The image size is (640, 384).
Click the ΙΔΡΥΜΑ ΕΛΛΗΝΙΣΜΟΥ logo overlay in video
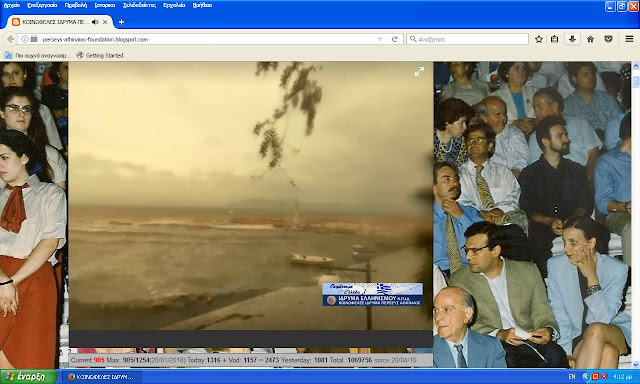[x=373, y=294]
